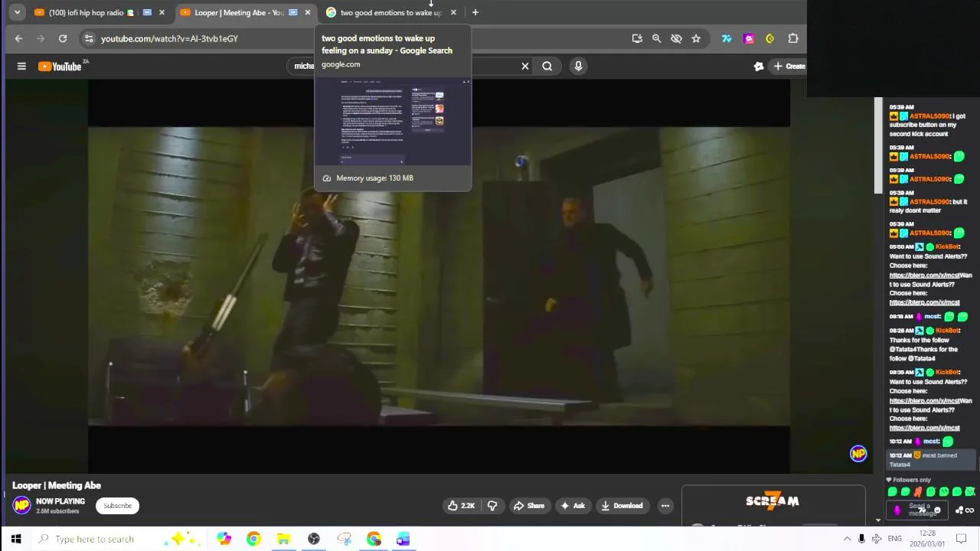Expand the tab search dropdown arrow
Viewport: 980px width, 551px height.
(17, 12)
